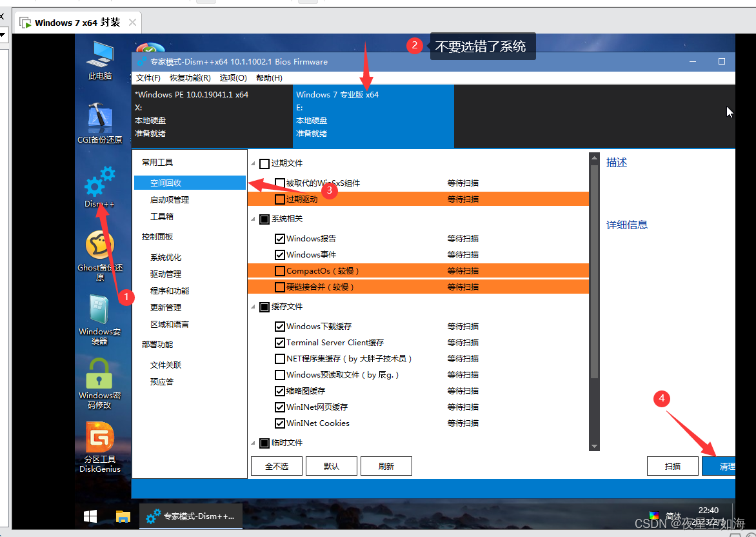This screenshot has width=756, height=537.
Task: Click the 扫描 button
Action: (x=673, y=466)
